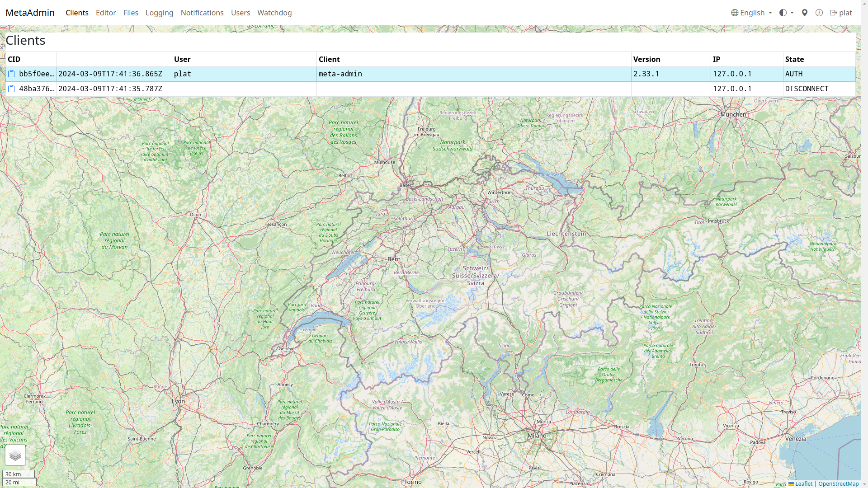The image size is (868, 488).
Task: Open the Leaflet attribution link
Action: pos(804,484)
